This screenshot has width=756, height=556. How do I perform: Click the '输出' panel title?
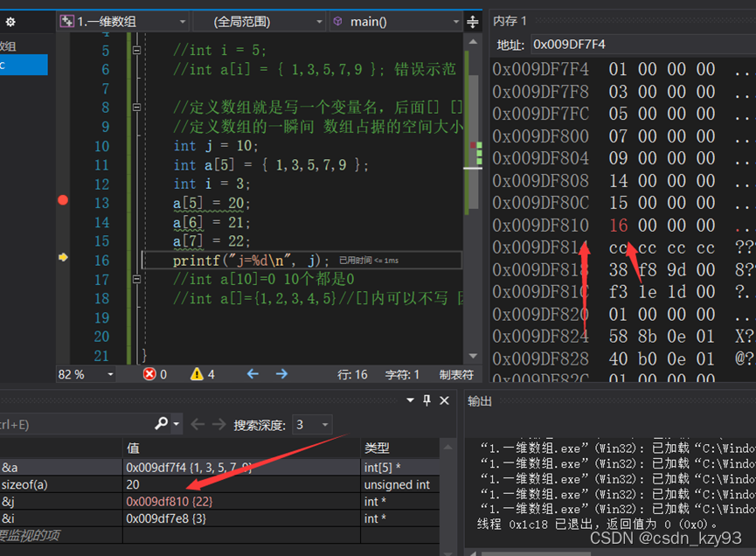click(479, 401)
